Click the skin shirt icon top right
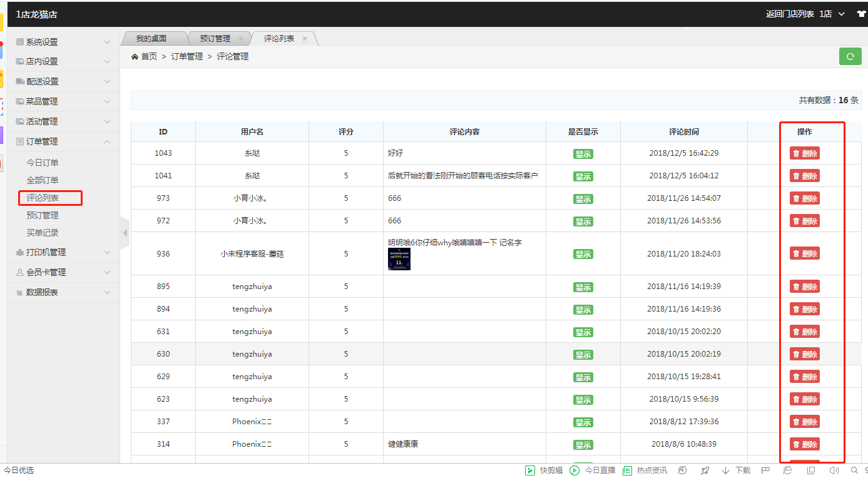868x478 pixels. point(861,14)
